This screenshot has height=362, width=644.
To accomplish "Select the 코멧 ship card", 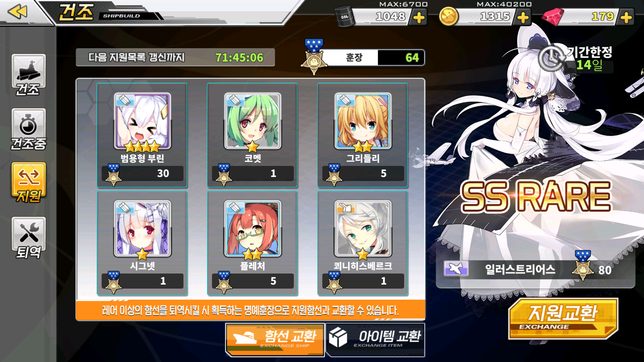I will point(252,135).
